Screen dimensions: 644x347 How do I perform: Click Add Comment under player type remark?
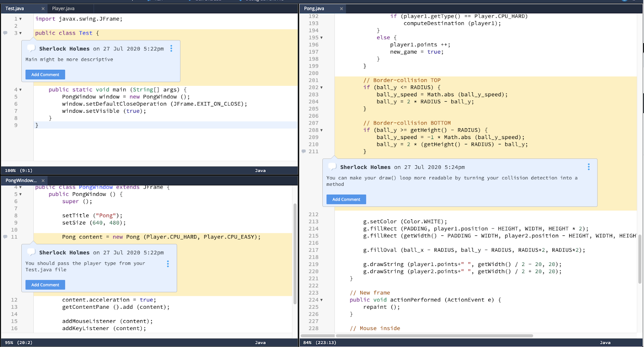(45, 285)
